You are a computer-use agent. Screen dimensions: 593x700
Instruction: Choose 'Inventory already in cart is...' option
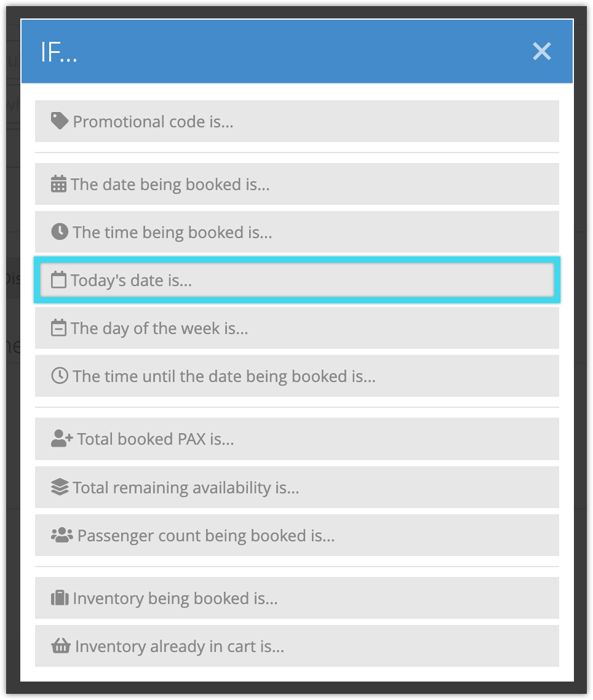pos(297,645)
